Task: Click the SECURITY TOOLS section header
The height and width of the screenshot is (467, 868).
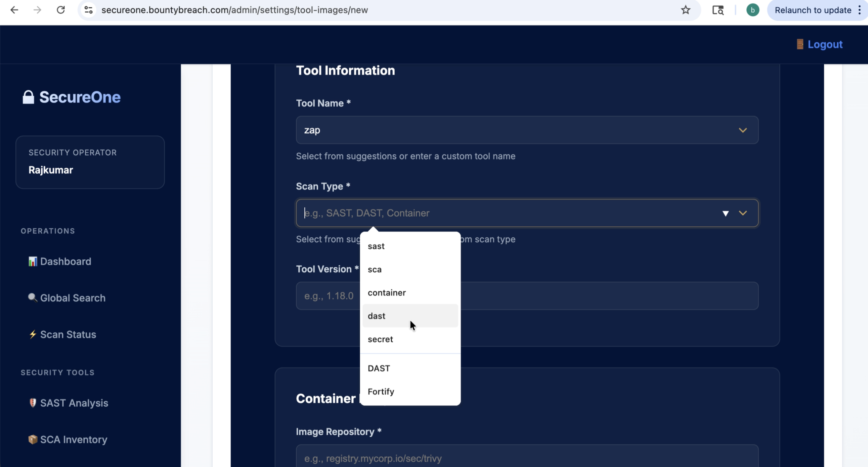Action: click(58, 372)
